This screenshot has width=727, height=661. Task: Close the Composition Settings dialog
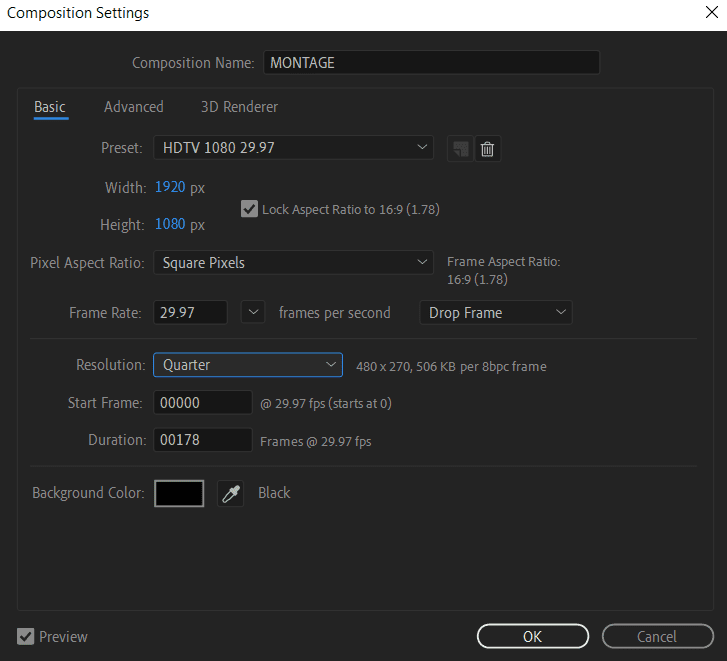pos(712,12)
